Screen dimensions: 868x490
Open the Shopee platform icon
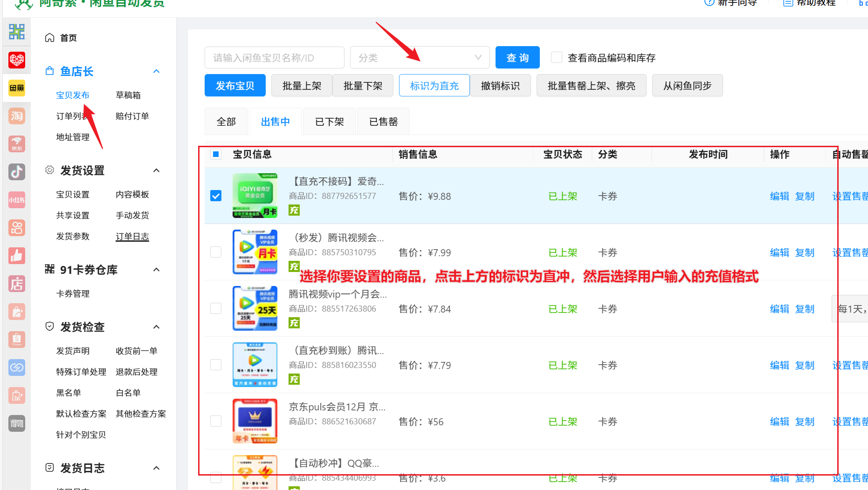point(17,340)
